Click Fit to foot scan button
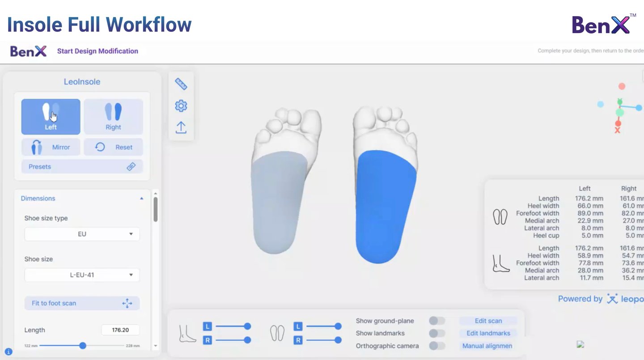Screen dimensions: 644x360 [x=82, y=303]
